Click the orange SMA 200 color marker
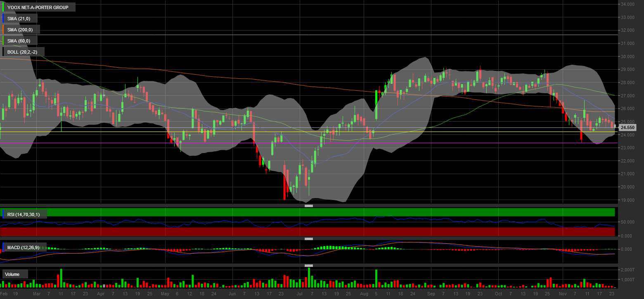 3,30
